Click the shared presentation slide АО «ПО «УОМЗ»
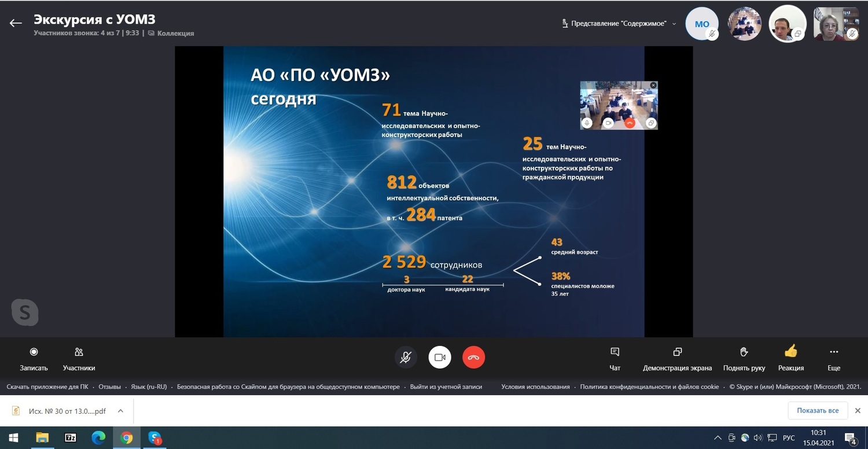This screenshot has height=449, width=868. tap(434, 192)
